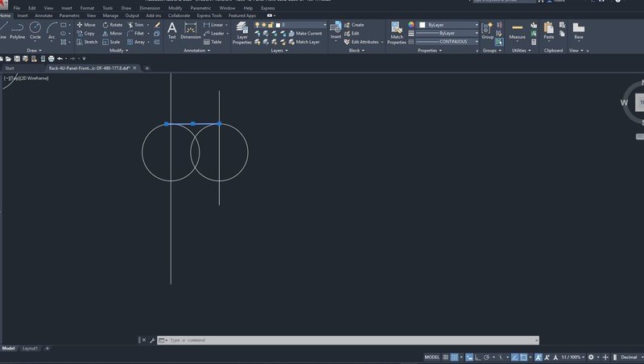Switch to the Express Tools ribbon tab

click(x=209, y=15)
